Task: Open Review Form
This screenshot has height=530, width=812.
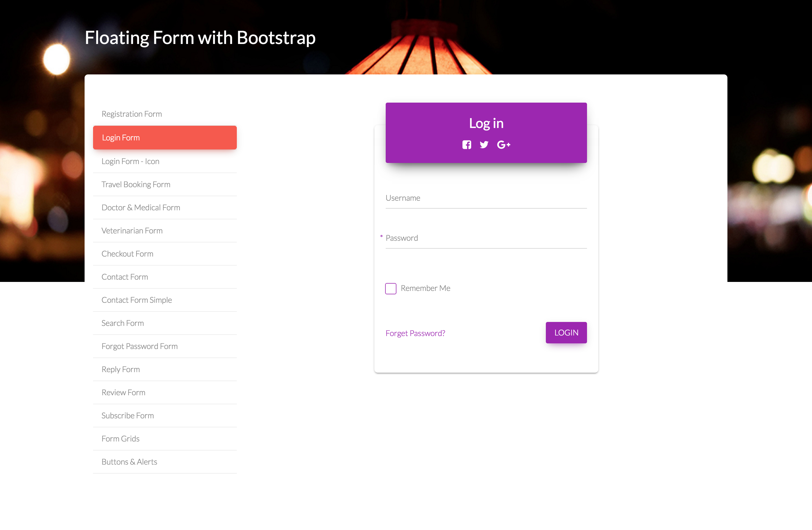Action: click(x=165, y=392)
